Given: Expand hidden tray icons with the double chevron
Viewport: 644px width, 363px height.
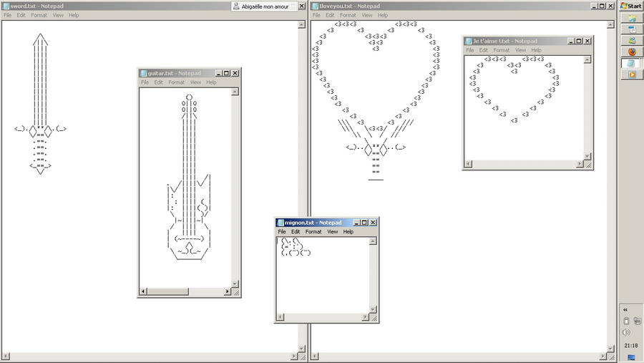Looking at the screenshot, I should 625,310.
